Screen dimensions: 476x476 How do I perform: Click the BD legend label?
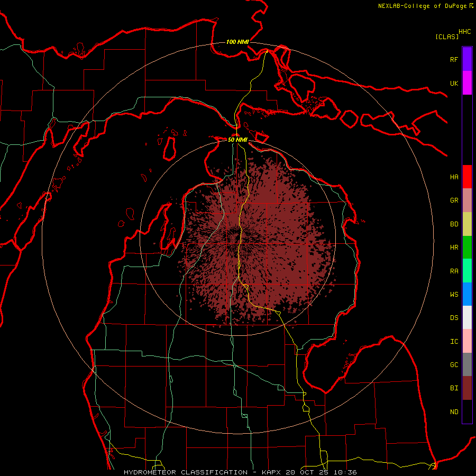click(454, 224)
